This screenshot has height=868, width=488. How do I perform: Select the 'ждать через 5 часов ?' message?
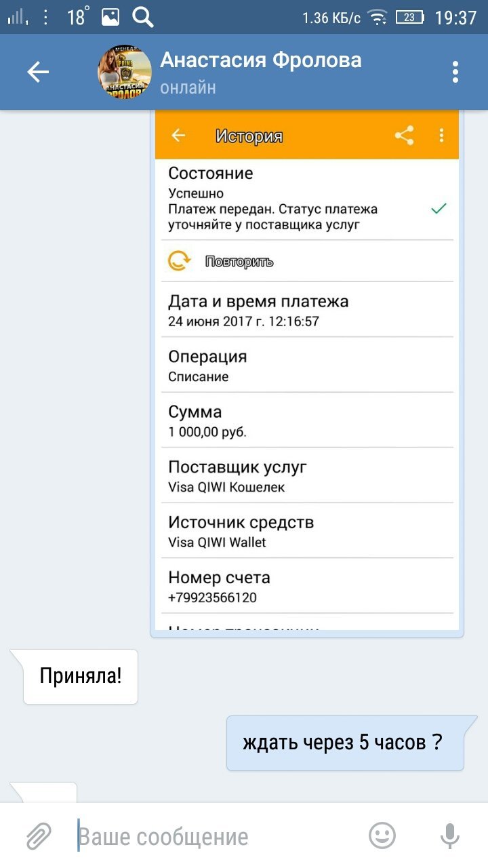click(345, 743)
